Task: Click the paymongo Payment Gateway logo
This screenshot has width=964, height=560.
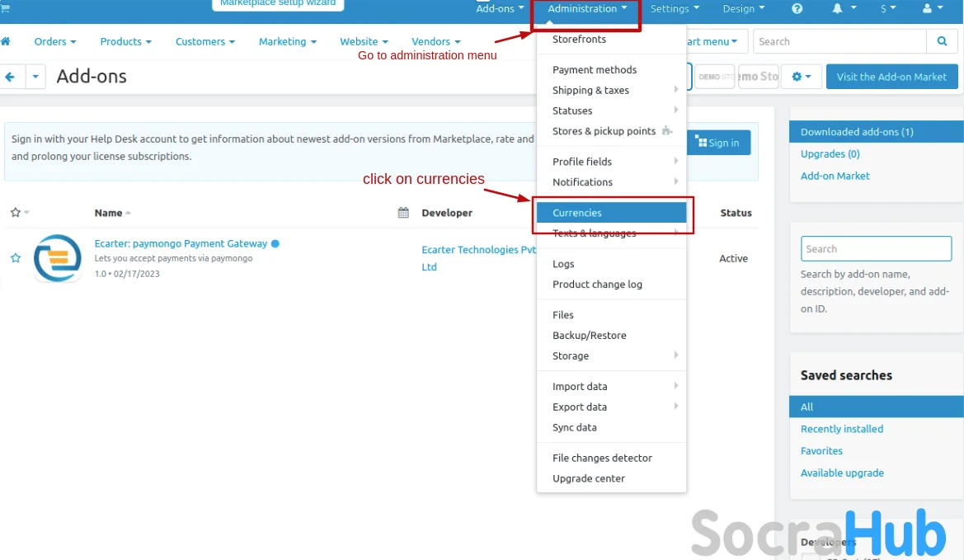Action: [x=57, y=258]
